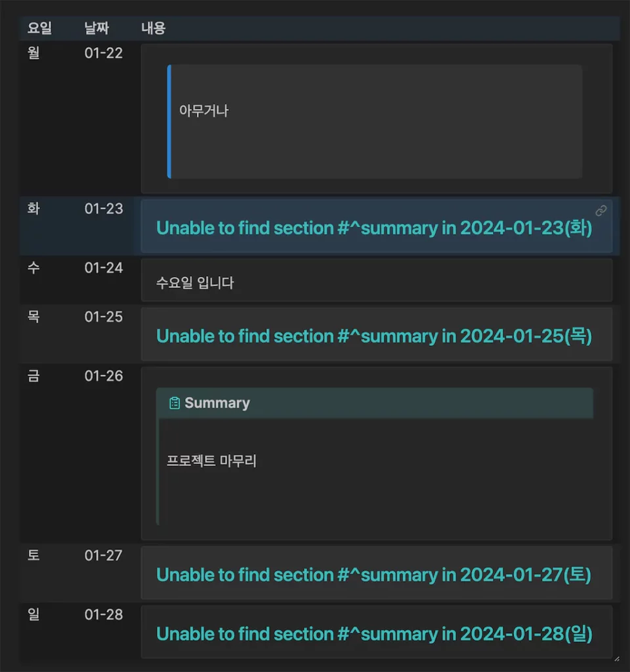Click the link icon on the 01-23 embed
The width and height of the screenshot is (630, 672).
tap(600, 211)
